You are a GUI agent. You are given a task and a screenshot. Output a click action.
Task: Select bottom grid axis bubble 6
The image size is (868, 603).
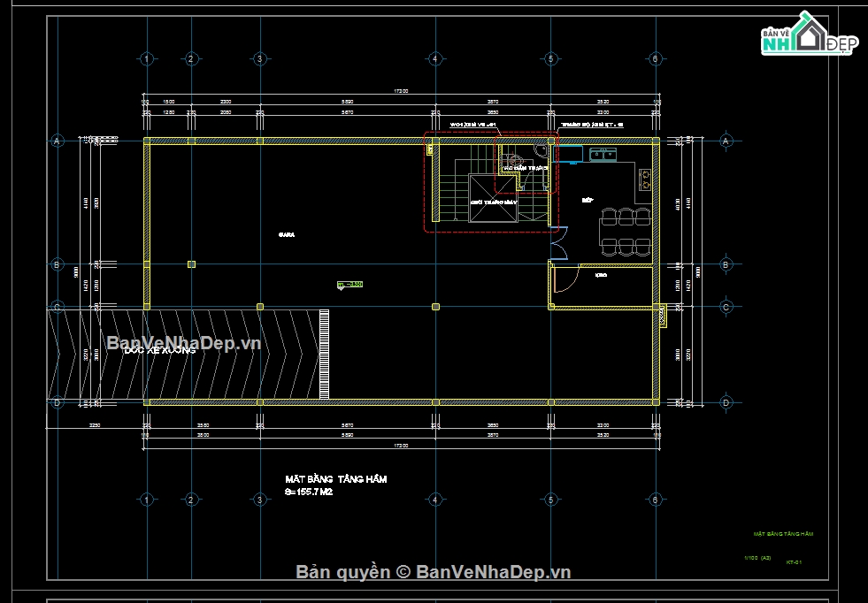click(x=655, y=500)
